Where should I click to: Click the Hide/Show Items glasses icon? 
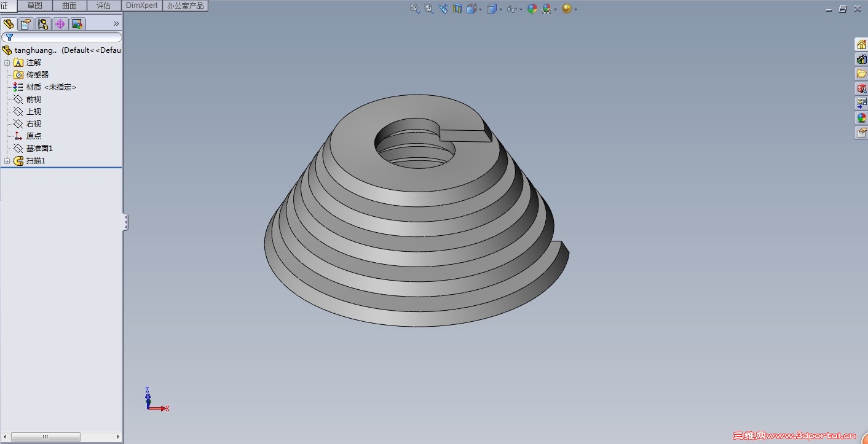pos(511,9)
